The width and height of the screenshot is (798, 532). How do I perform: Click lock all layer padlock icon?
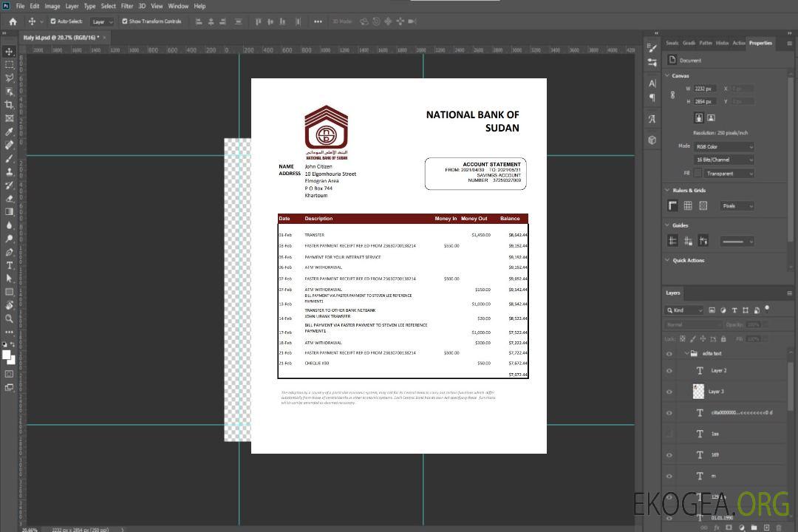point(723,338)
